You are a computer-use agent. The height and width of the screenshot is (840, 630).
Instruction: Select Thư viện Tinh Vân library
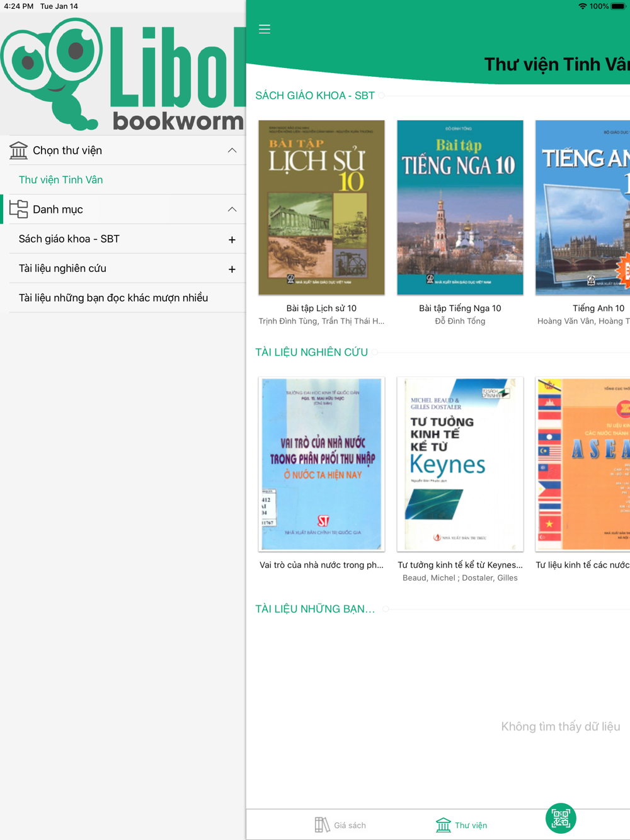pyautogui.click(x=60, y=180)
